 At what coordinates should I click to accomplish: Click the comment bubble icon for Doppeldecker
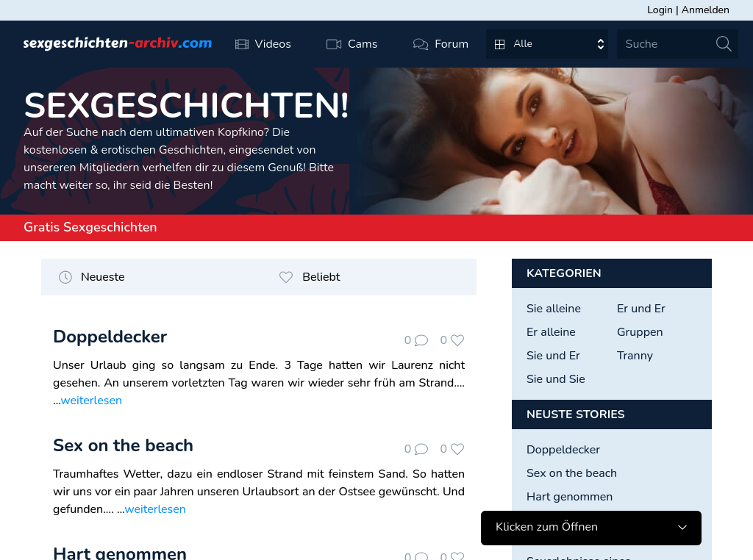[421, 340]
